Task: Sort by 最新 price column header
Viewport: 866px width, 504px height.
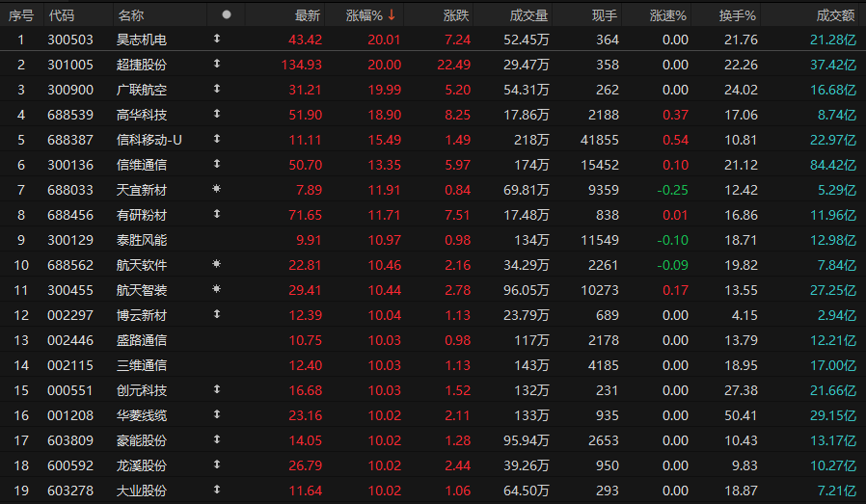Action: point(308,15)
